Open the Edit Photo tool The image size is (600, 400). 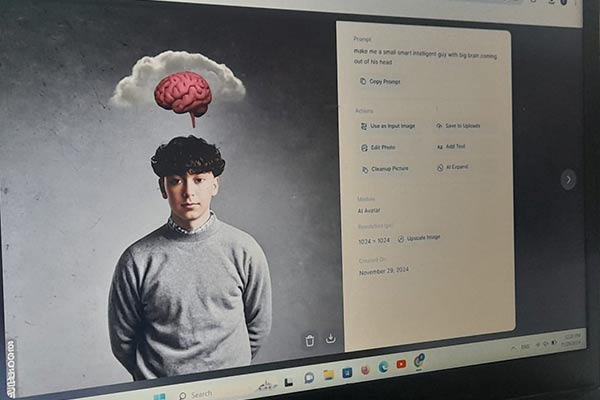378,147
